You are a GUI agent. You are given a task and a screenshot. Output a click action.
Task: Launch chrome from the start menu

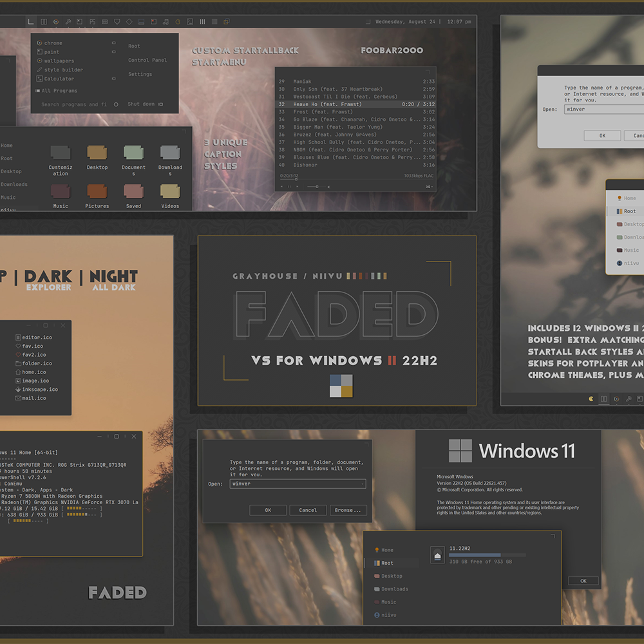(x=53, y=43)
